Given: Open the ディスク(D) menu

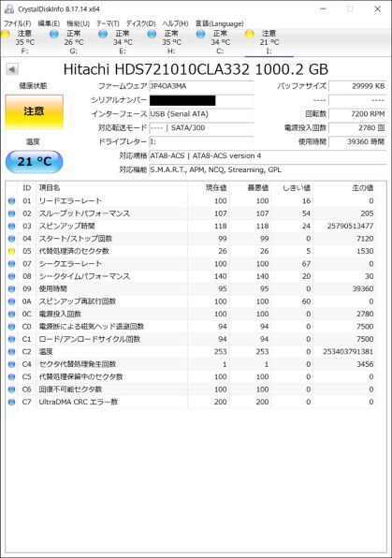Looking at the screenshot, I should pos(141,23).
